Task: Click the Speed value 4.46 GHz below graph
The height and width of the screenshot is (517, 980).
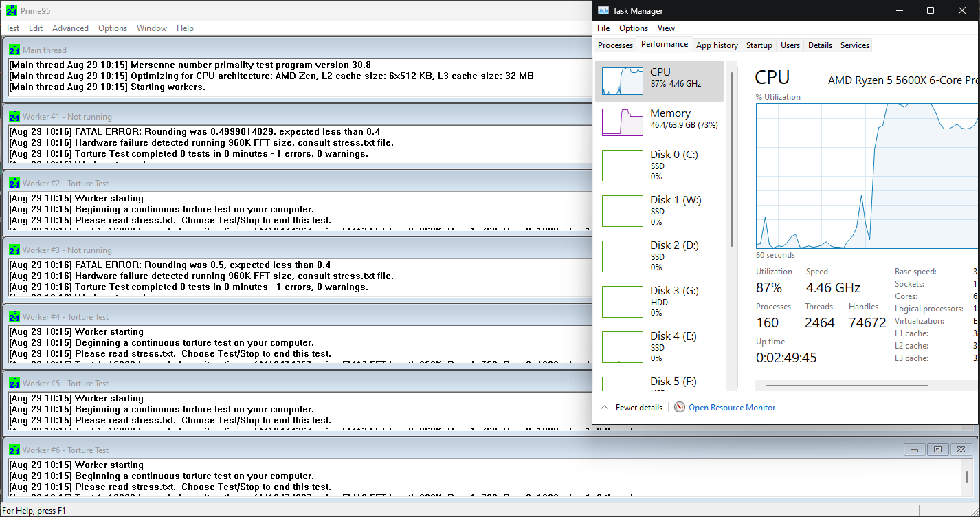Action: coord(833,287)
